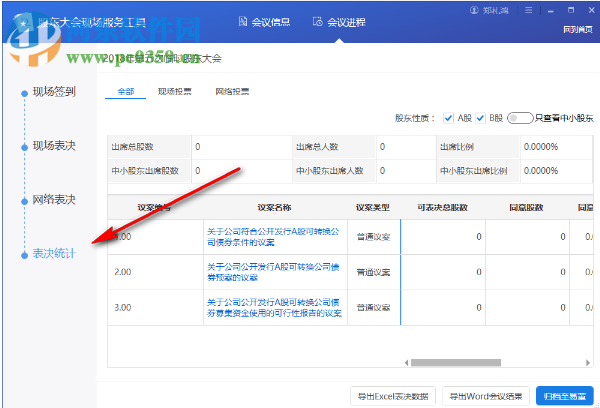Click the 网络表决 step dot

(x=24, y=201)
